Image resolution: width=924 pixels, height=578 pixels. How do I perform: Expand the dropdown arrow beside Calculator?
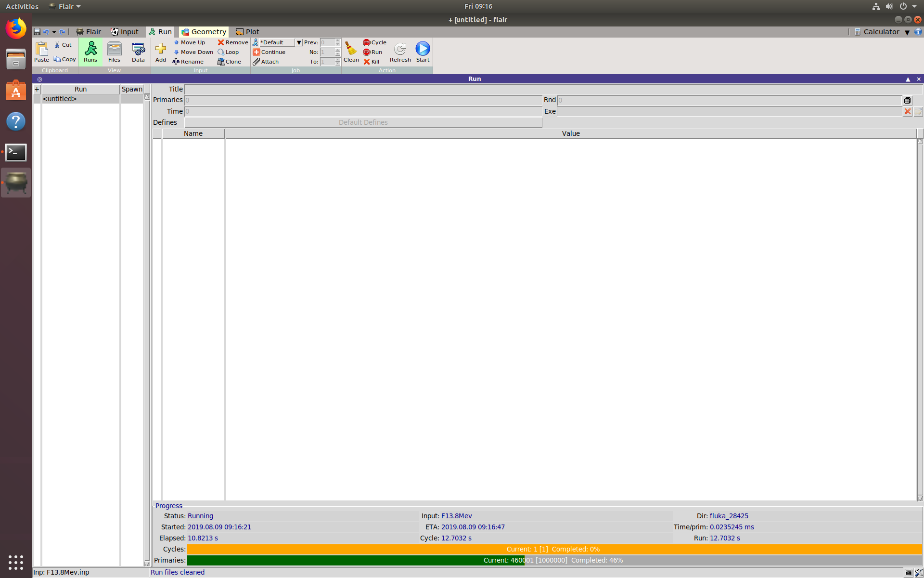[907, 32]
